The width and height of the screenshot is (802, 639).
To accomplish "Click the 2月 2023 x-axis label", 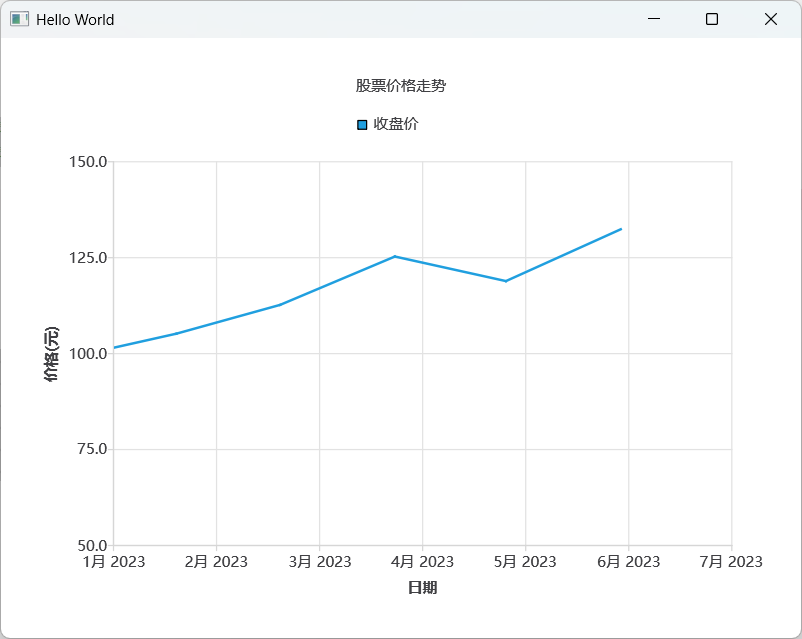I will point(216,562).
